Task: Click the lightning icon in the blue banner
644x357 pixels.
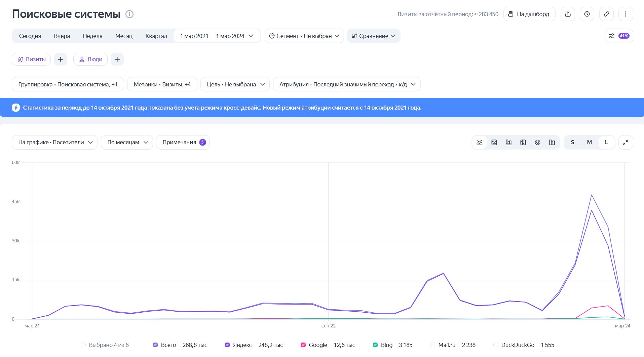Action: tap(16, 108)
